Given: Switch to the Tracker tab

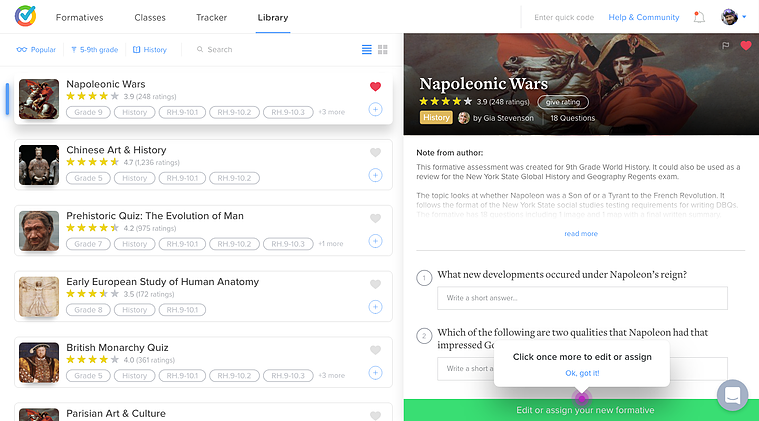Looking at the screenshot, I should coord(212,17).
